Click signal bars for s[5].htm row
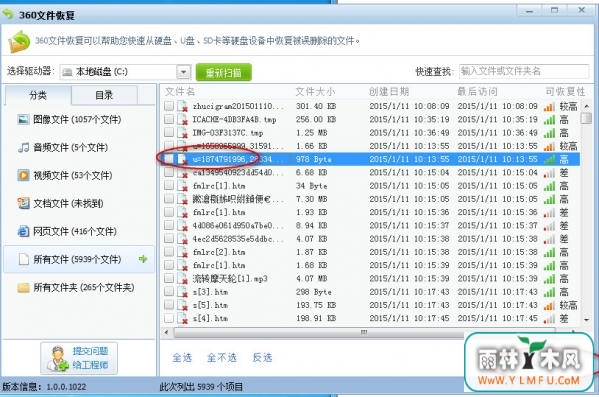This screenshot has width=599, height=397. [x=549, y=305]
